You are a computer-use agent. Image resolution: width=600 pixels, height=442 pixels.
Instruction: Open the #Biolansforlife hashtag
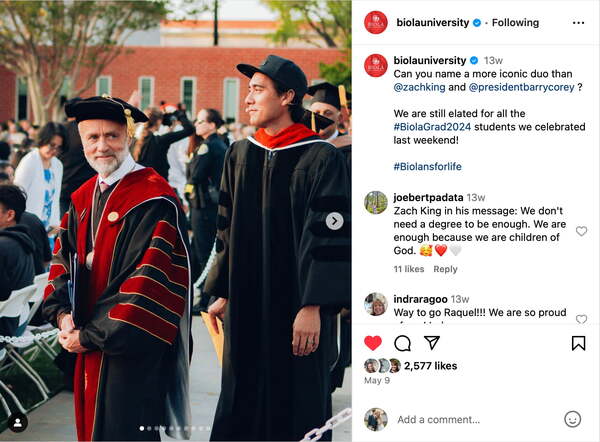(427, 166)
